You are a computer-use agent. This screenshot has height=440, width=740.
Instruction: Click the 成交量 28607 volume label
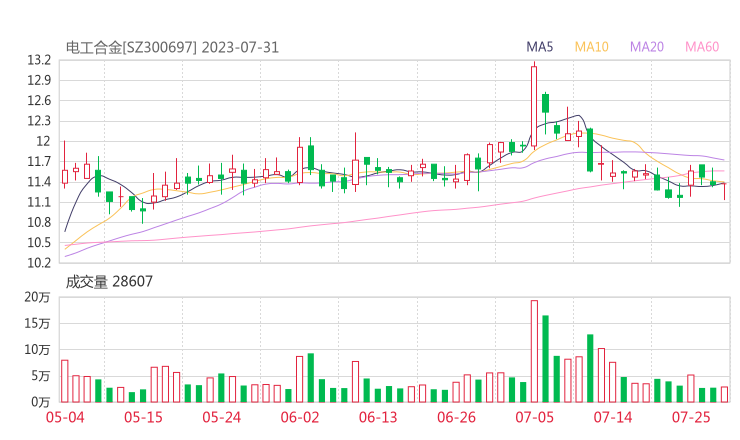[x=109, y=282]
